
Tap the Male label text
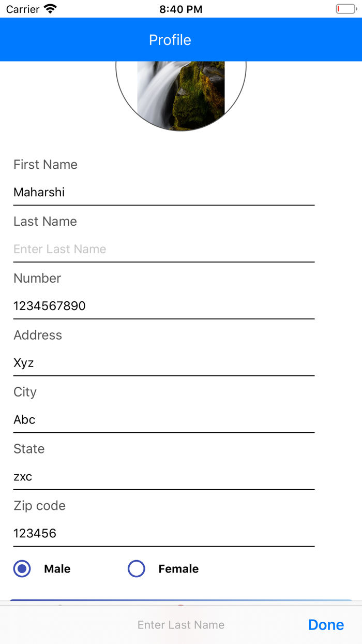pos(57,569)
